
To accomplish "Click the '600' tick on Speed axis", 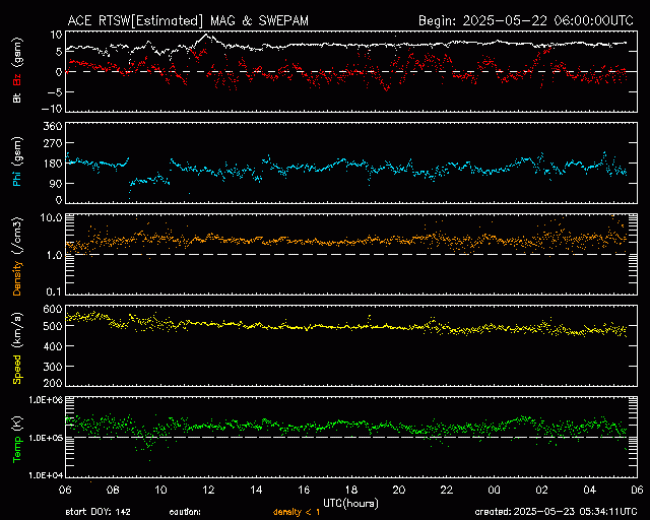I will pos(53,309).
